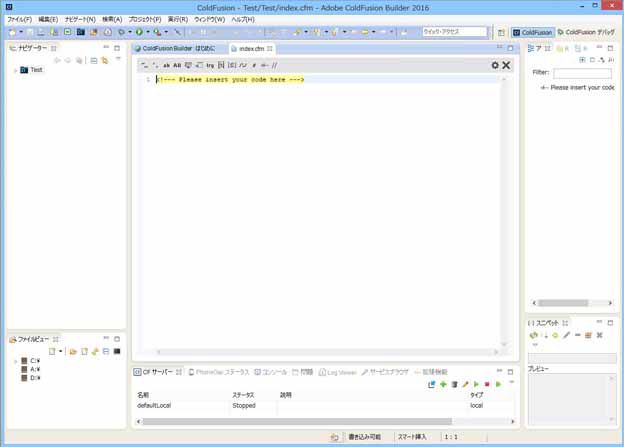
Task: Select 'Please insert your code' outline item
Action: [577, 88]
